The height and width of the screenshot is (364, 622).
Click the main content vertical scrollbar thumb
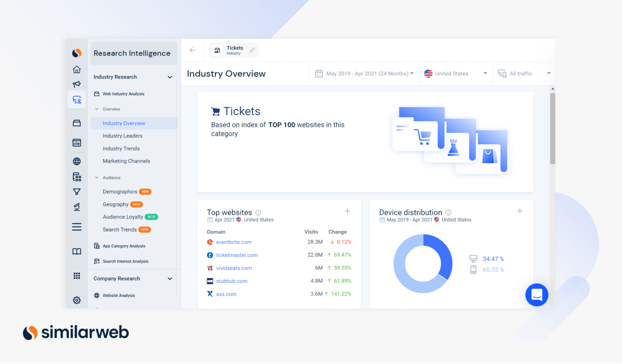[553, 128]
